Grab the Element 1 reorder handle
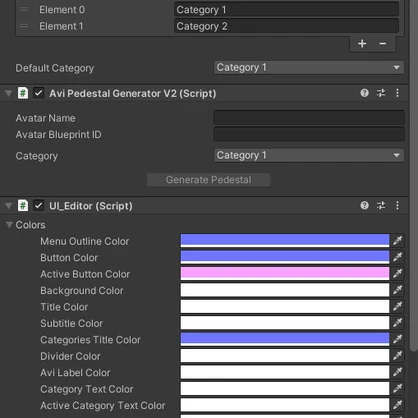 (x=24, y=26)
